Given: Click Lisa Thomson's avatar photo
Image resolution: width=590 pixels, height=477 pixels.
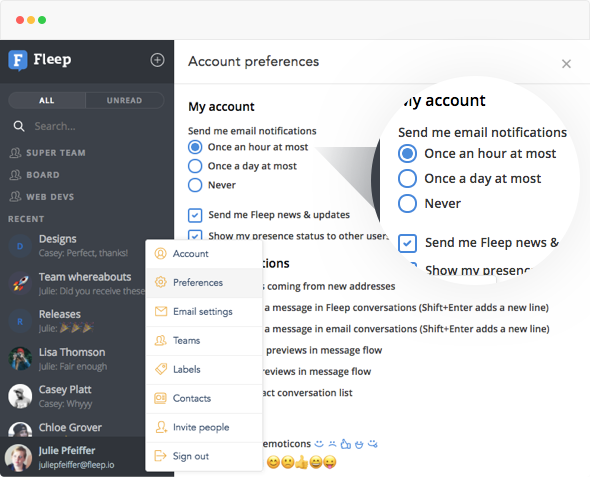Looking at the screenshot, I should click(x=20, y=359).
